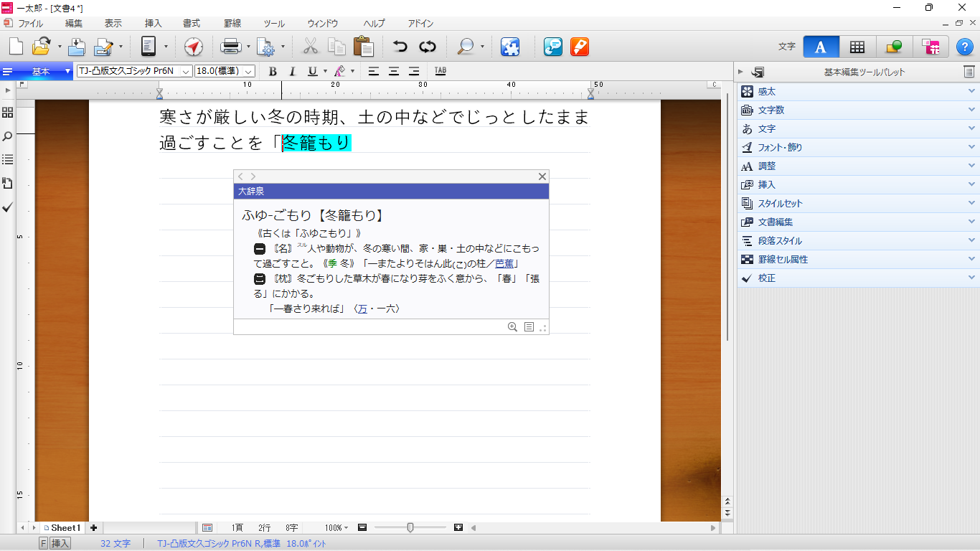980x551 pixels.
Task: Open the 100% zoom dropdown in status bar
Action: [336, 528]
